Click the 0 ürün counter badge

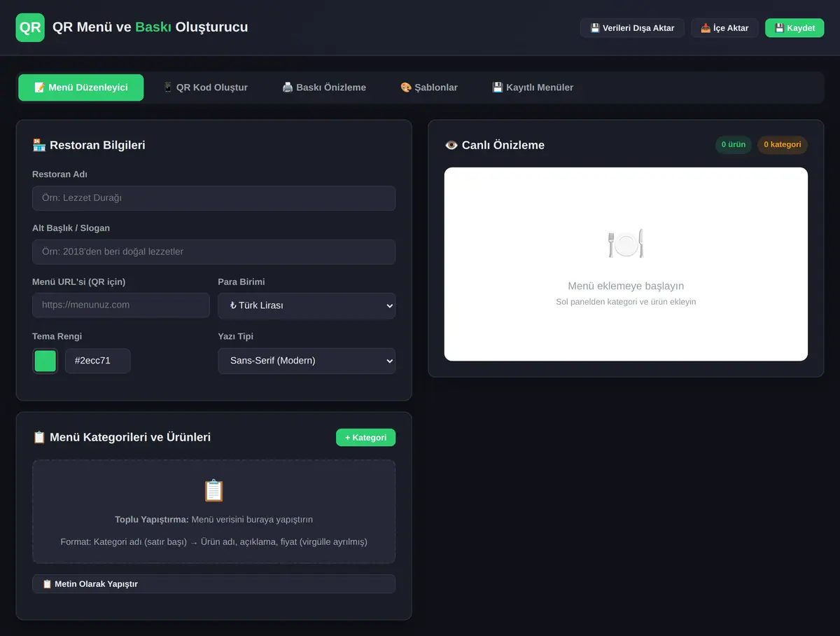coord(733,145)
